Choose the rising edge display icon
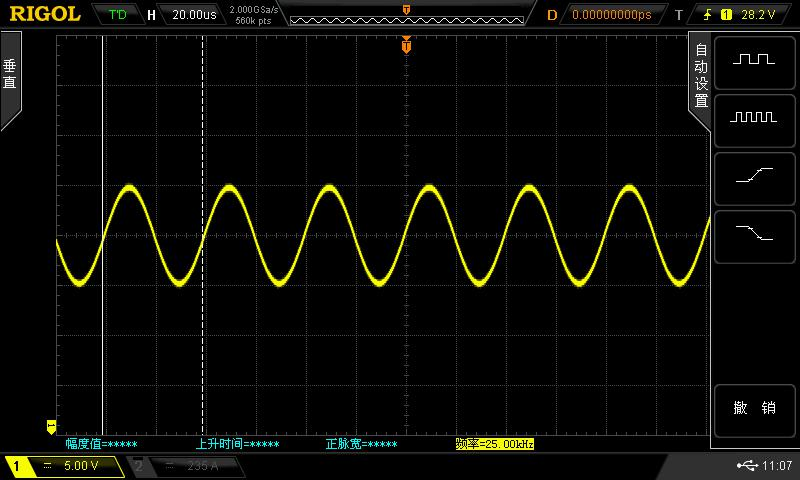This screenshot has width=800, height=480. 753,175
